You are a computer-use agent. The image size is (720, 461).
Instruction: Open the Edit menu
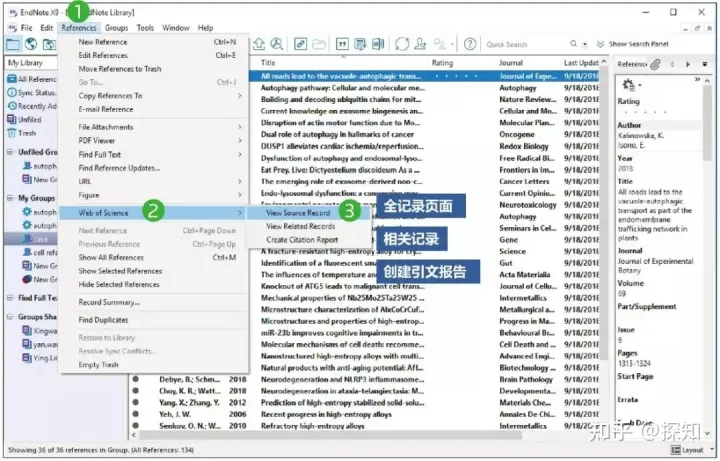click(46, 28)
